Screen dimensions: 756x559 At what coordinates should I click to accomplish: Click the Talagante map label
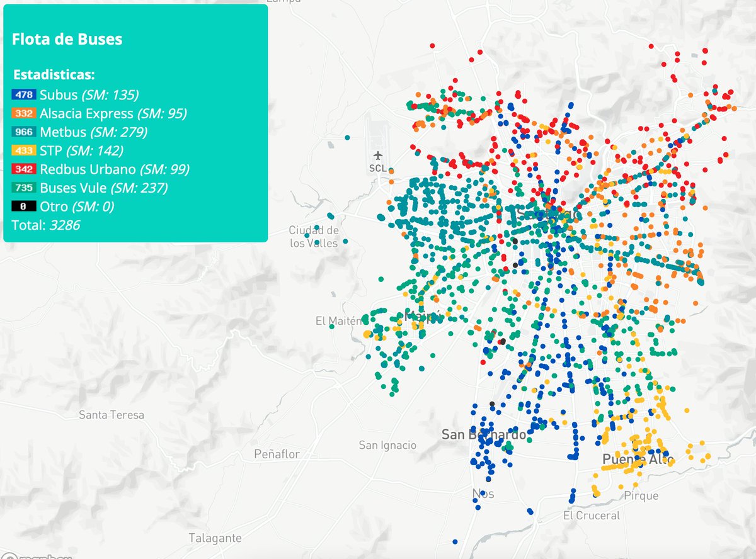coord(215,538)
